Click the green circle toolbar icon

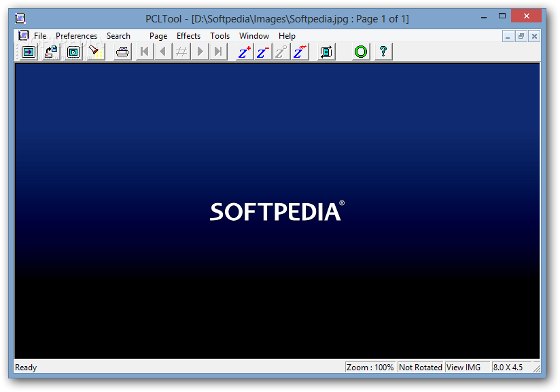[x=361, y=52]
